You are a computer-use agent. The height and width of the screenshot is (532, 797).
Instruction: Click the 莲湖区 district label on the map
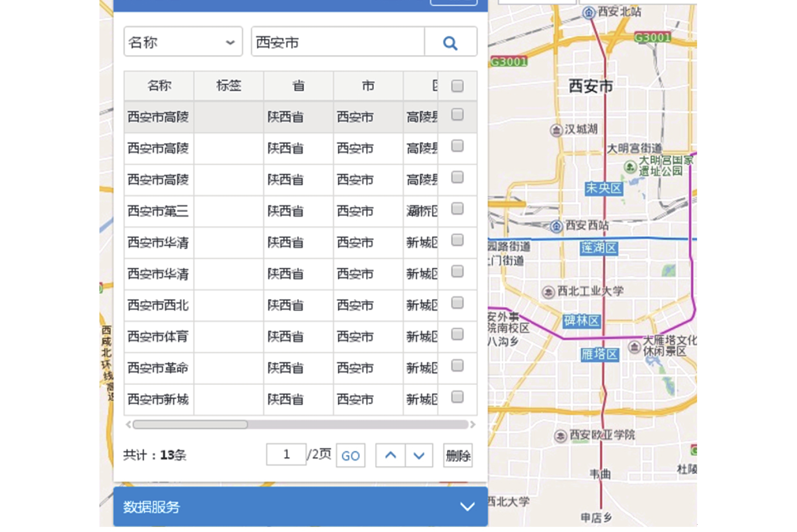click(599, 248)
